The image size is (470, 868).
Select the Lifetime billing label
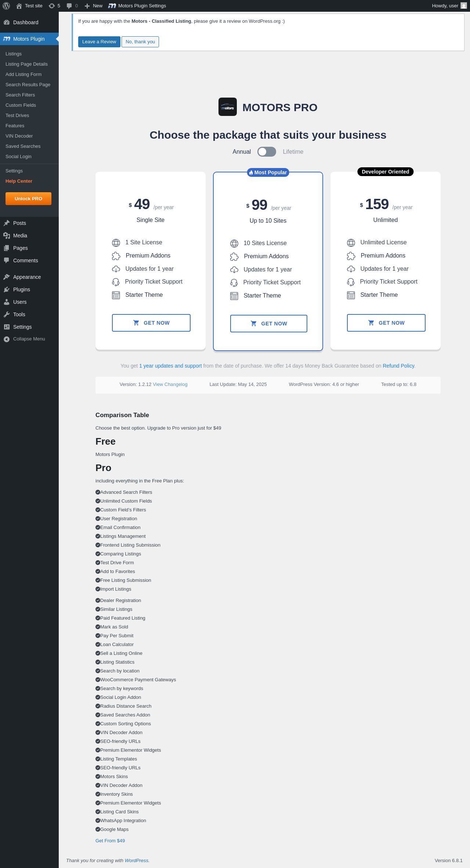click(x=293, y=152)
